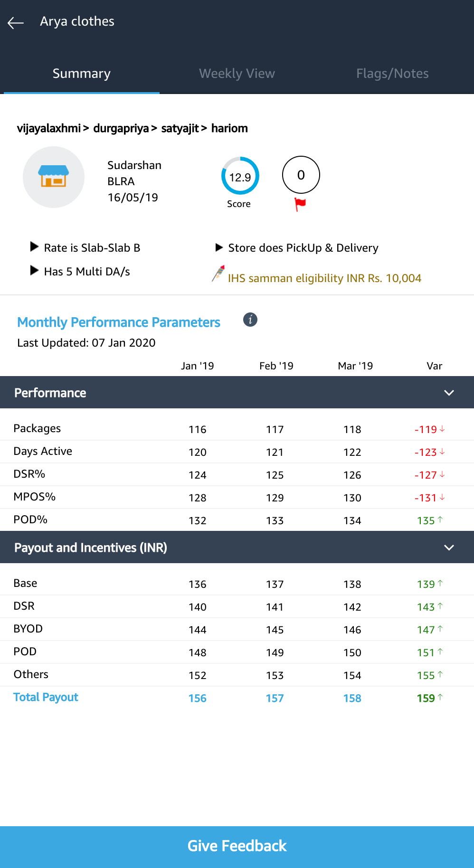Tap the orange store avatar icon

[x=54, y=177]
